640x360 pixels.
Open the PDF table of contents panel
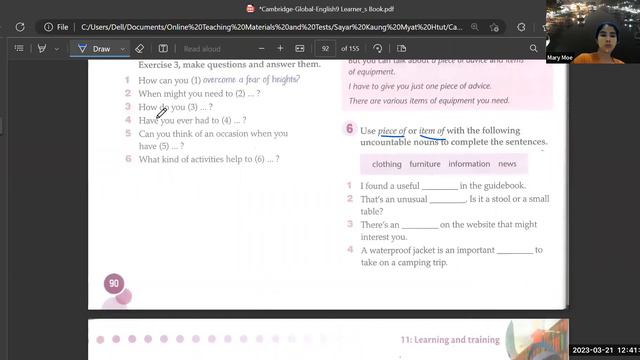pos(19,49)
